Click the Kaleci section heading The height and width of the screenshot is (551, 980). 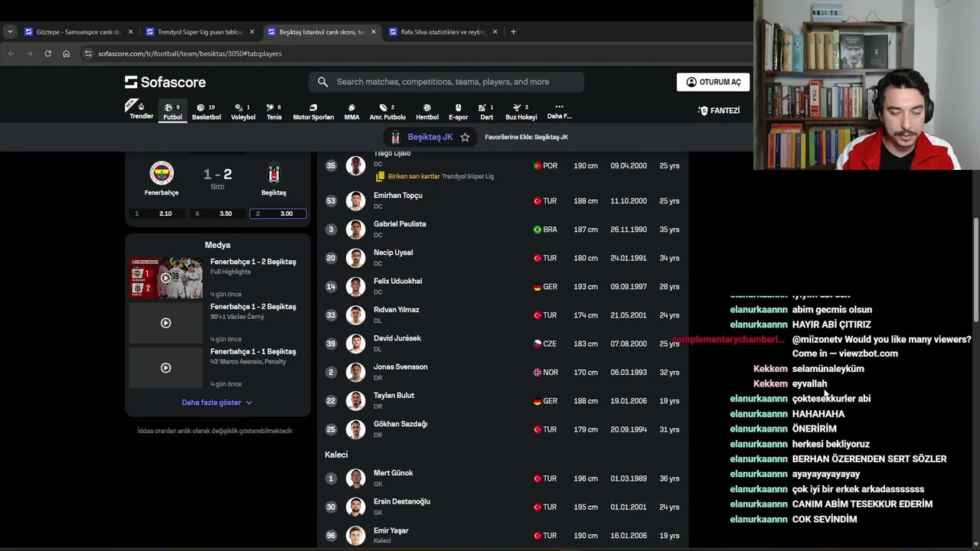336,455
